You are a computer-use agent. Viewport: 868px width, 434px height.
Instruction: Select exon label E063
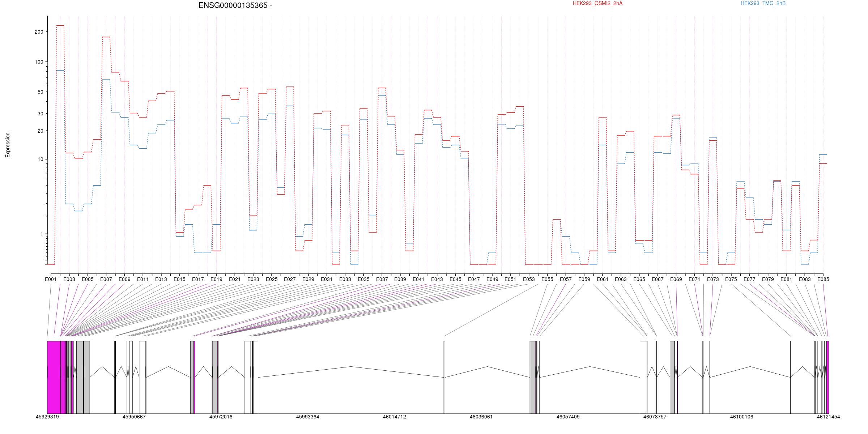pos(621,279)
